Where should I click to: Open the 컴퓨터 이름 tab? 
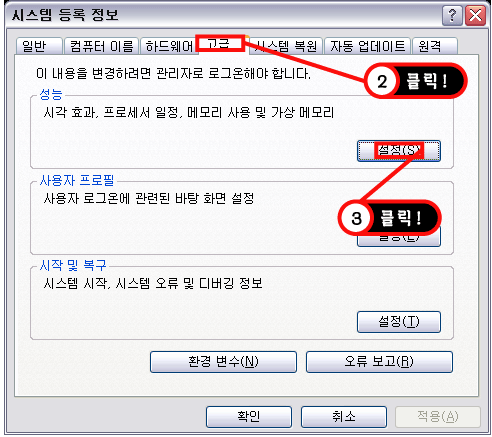(x=101, y=46)
